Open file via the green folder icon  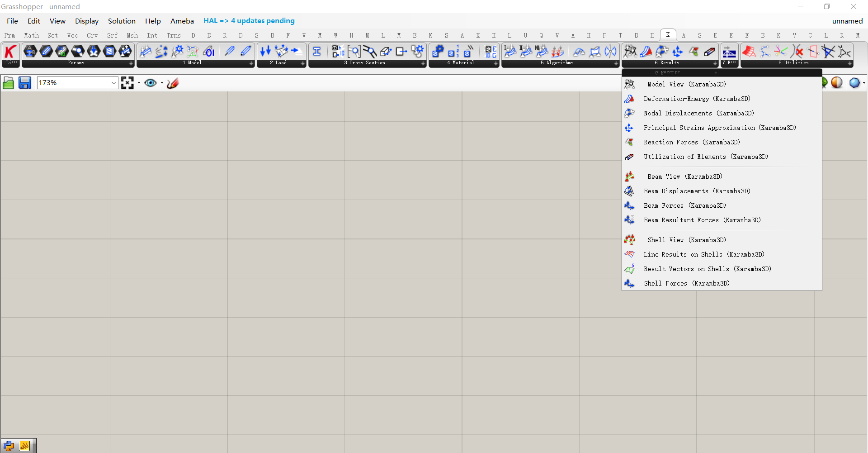pos(8,83)
